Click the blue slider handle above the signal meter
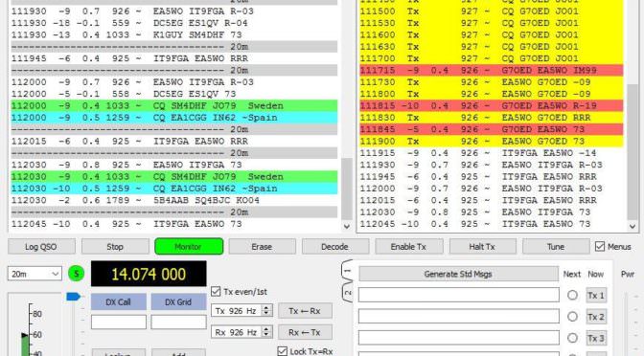The width and height of the screenshot is (644, 356). (73, 296)
